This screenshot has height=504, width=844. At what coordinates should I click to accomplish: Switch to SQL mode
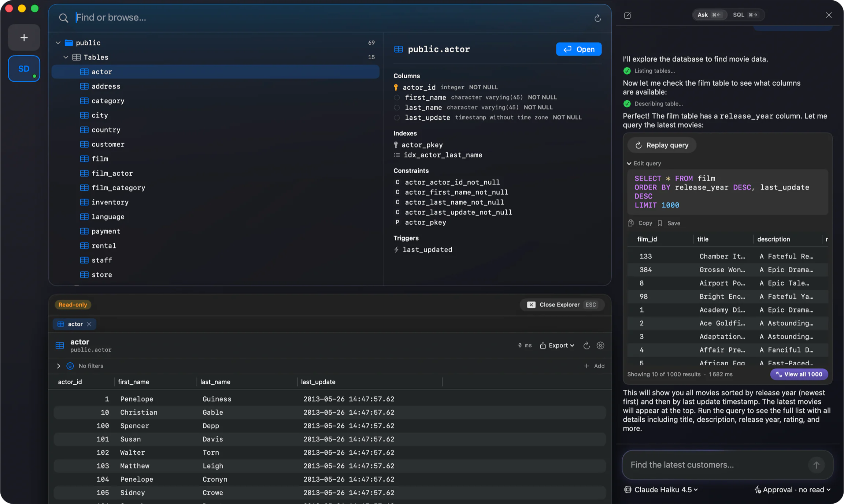click(745, 15)
